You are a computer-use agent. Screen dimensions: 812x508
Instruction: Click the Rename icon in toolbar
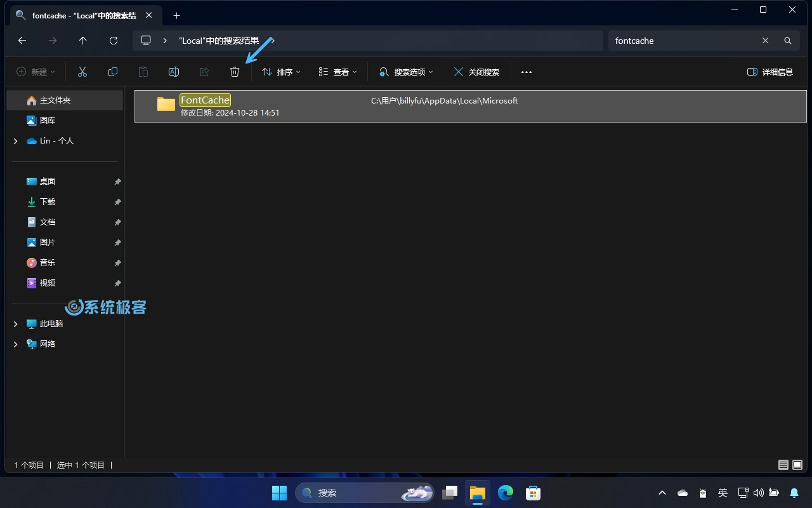174,72
